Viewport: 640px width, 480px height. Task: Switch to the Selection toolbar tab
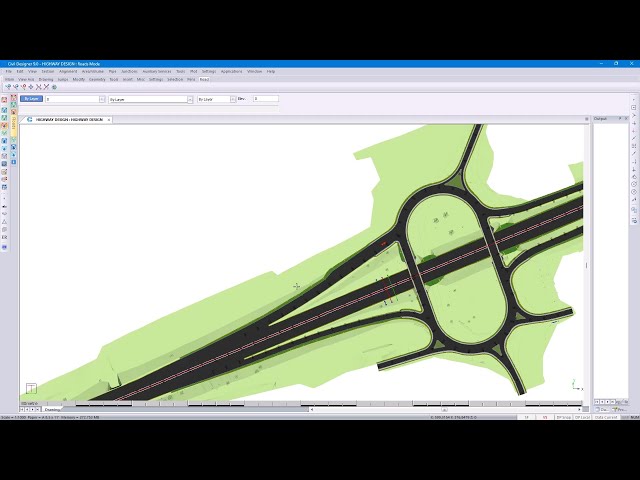point(175,80)
